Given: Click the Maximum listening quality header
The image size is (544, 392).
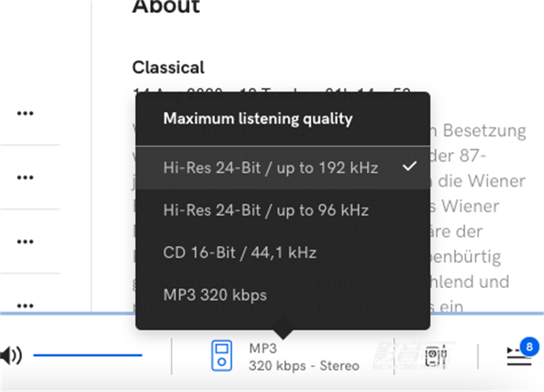Looking at the screenshot, I should click(x=258, y=118).
